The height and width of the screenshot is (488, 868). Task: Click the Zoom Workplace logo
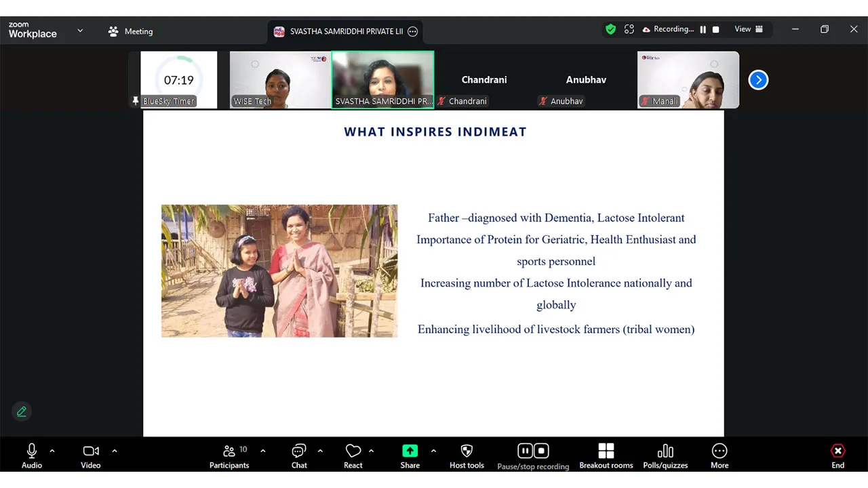pyautogui.click(x=33, y=30)
